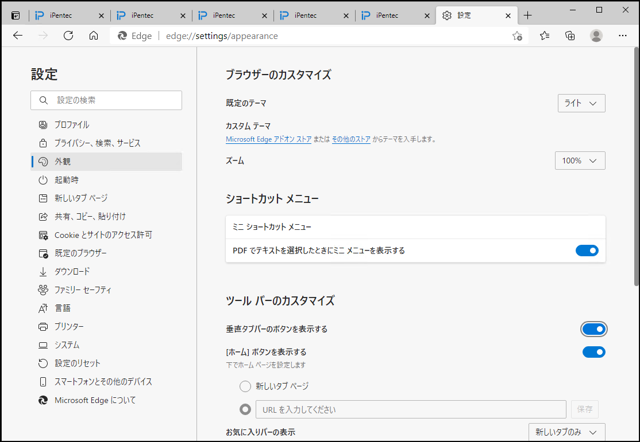Viewport: 640px width, 442px height.
Task: Switch to the fourth iPentec tab
Action: pyautogui.click(x=314, y=16)
